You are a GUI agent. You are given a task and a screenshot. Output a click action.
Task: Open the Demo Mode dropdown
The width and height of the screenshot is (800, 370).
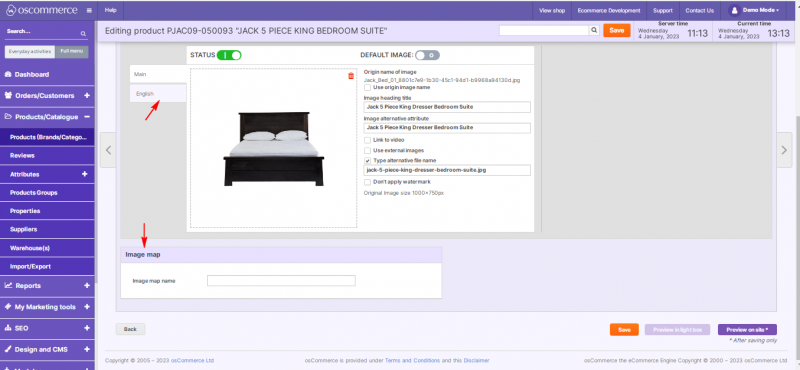click(x=760, y=10)
